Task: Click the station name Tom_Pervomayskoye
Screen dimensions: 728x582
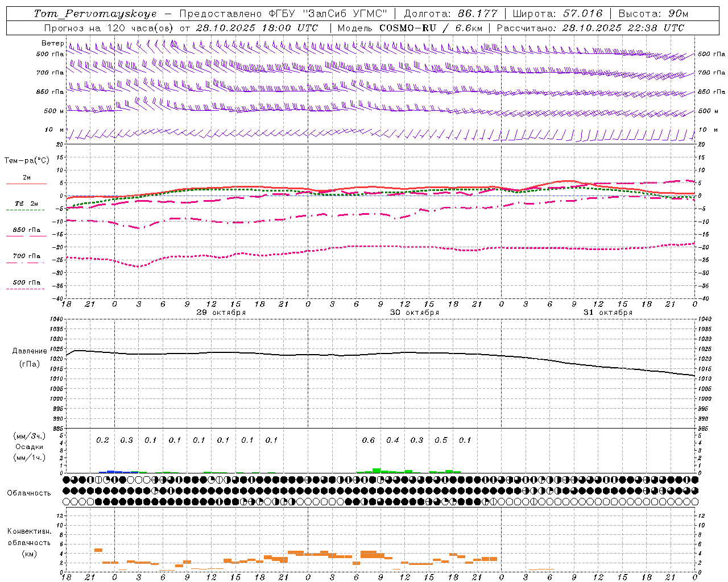Action: pos(96,14)
